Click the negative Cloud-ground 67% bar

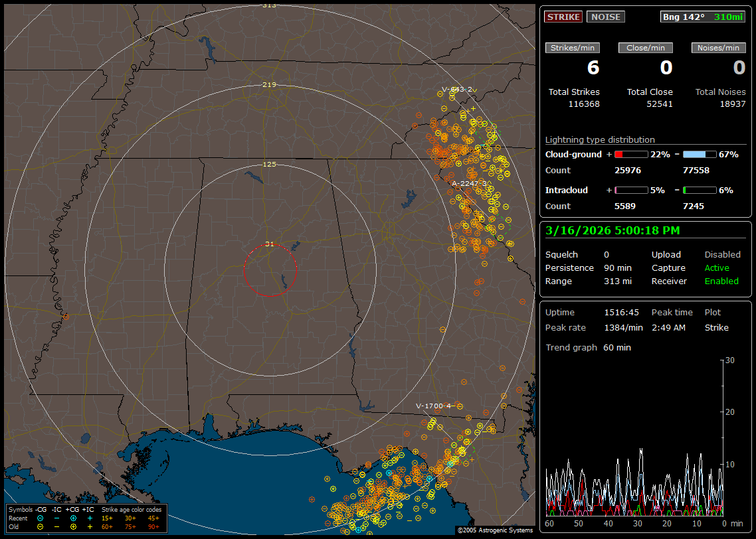[x=699, y=154]
